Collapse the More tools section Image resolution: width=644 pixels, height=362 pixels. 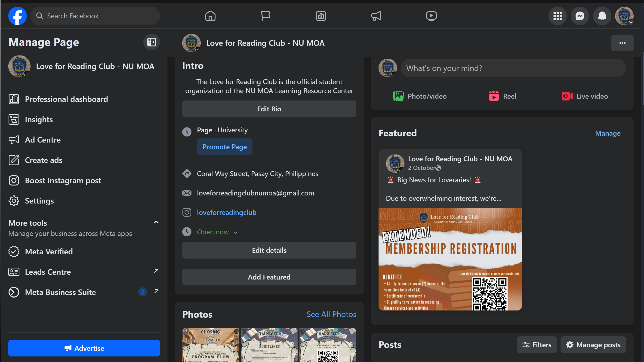point(156,222)
